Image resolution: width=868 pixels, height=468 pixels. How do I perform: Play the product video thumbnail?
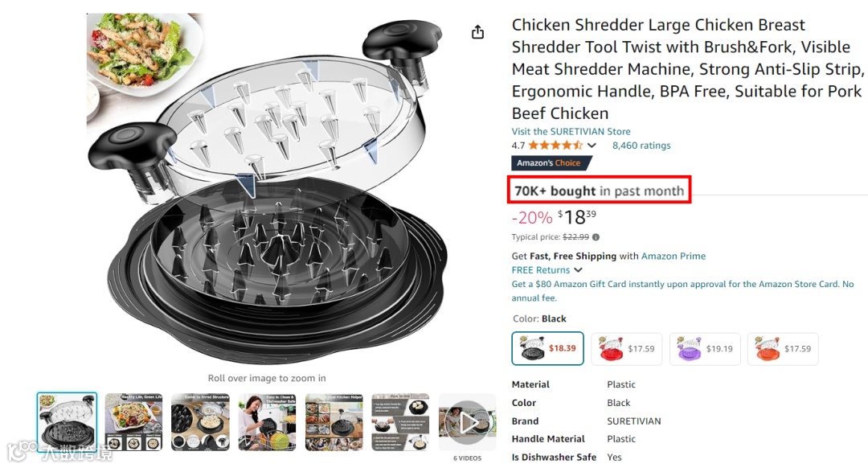467,423
